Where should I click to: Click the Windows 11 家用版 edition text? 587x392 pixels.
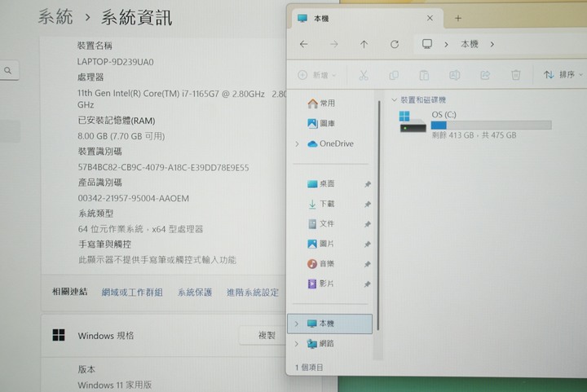tap(115, 385)
